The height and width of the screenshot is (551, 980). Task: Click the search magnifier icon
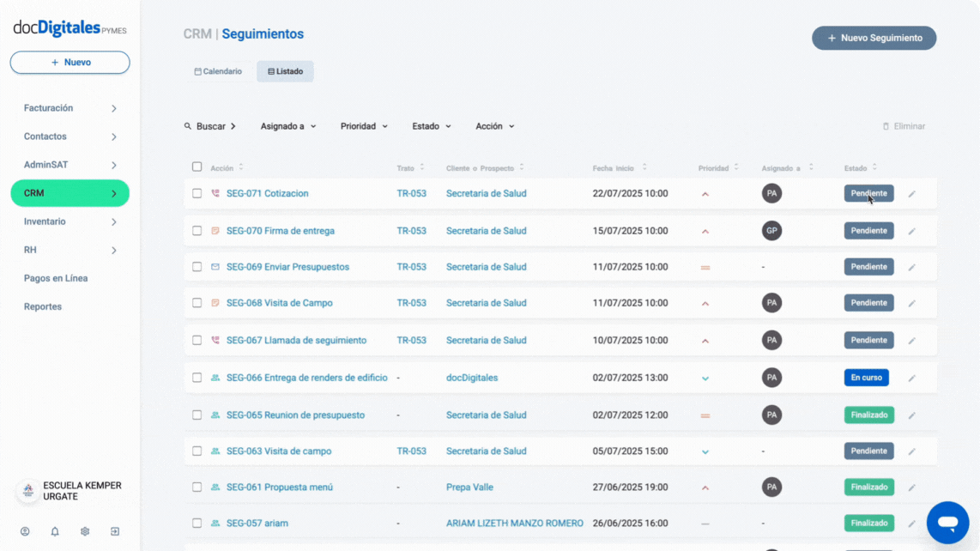pos(187,126)
